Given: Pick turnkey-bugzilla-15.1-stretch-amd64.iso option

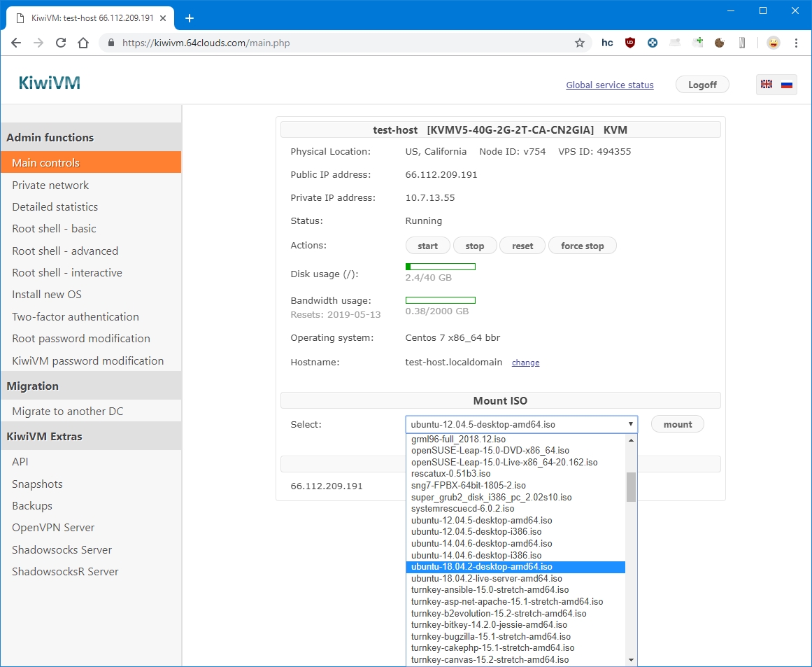Looking at the screenshot, I should 490,637.
